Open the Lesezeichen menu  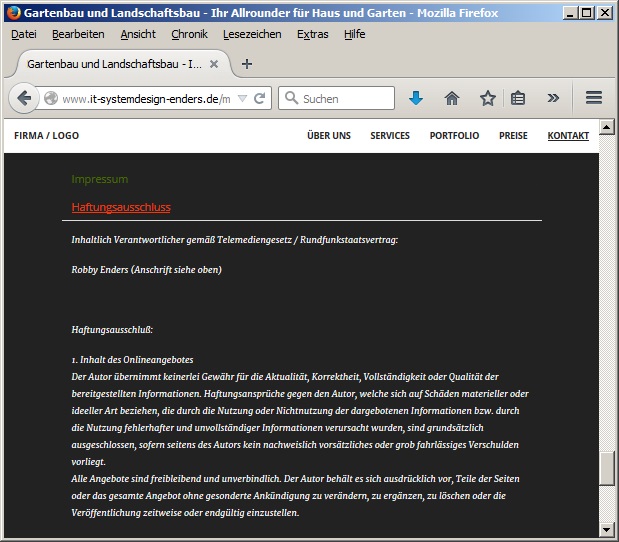(x=252, y=34)
